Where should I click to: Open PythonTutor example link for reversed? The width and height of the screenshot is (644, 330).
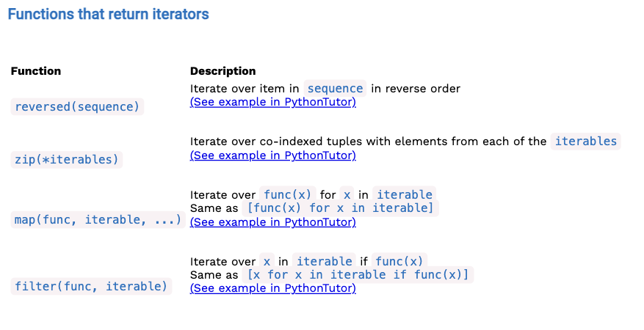pyautogui.click(x=272, y=102)
